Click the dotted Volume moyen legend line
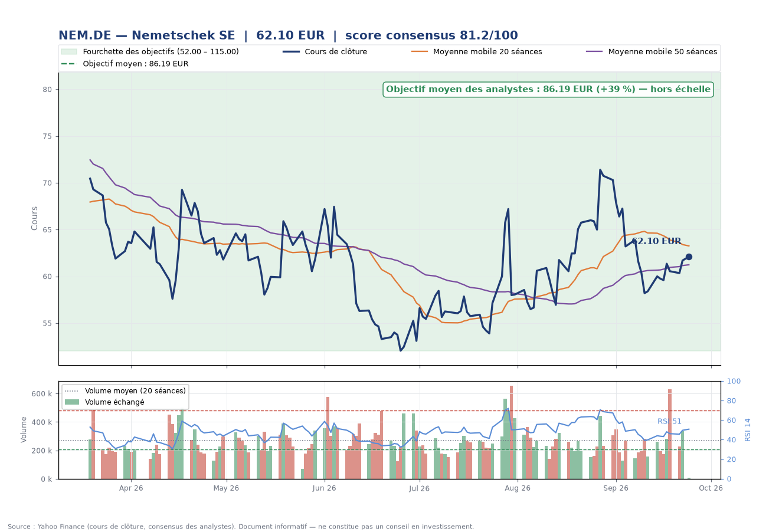This screenshot has width=779, height=532. pos(72,391)
